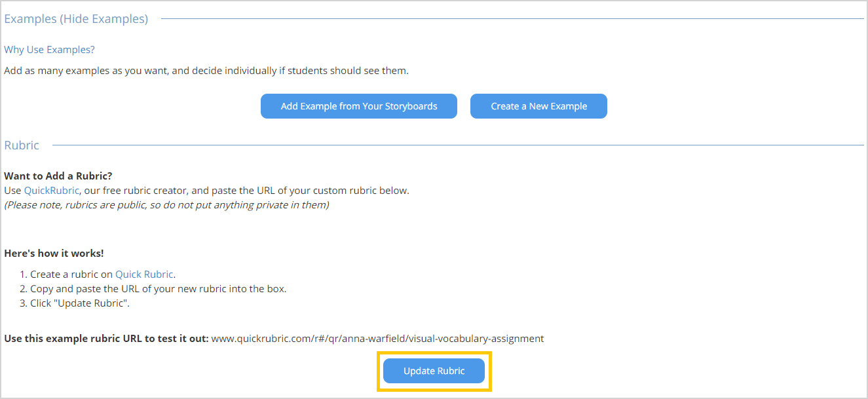Image resolution: width=868 pixels, height=399 pixels.
Task: Click Add Example from Your Storyboards
Action: point(359,106)
